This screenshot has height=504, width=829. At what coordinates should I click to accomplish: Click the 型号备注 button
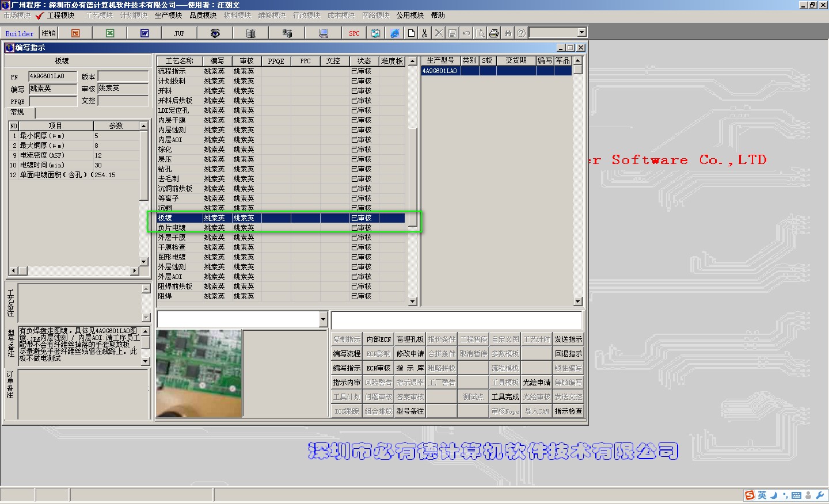(410, 411)
